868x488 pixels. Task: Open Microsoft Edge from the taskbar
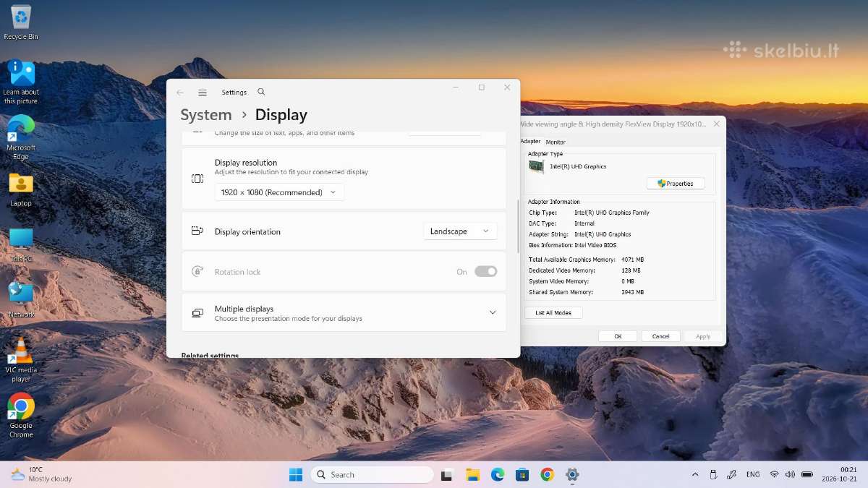(x=498, y=475)
